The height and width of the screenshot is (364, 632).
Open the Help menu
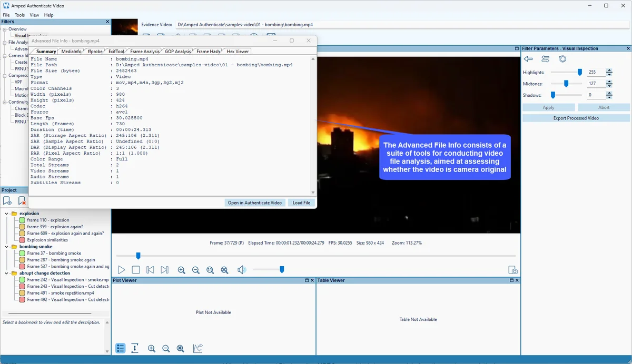point(48,15)
